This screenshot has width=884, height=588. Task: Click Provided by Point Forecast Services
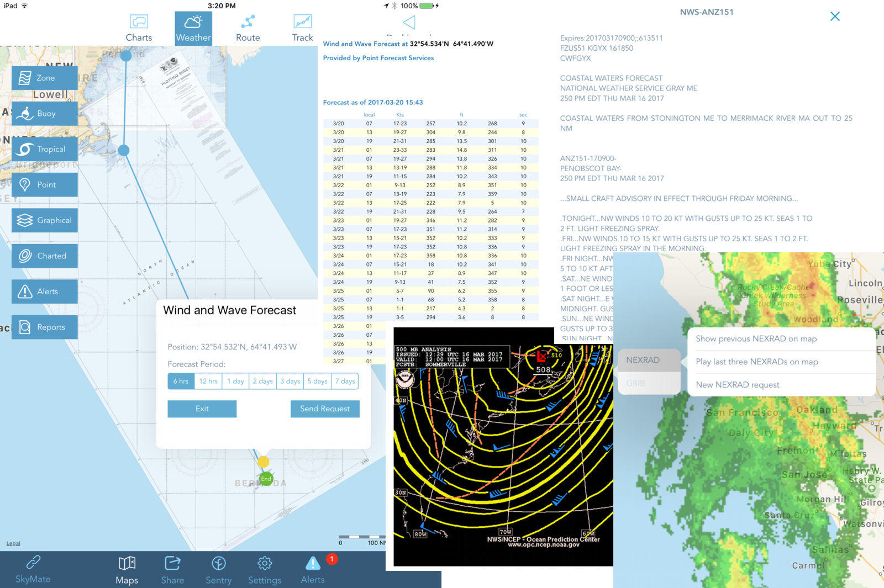tap(378, 58)
